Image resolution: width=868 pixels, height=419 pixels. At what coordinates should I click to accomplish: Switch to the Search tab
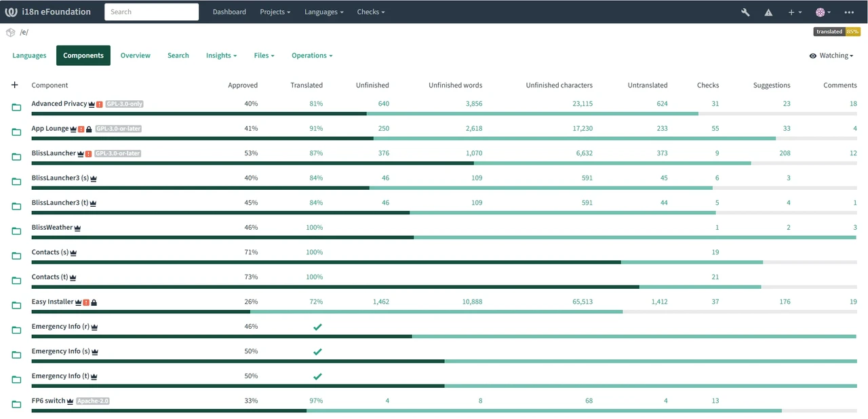point(178,56)
